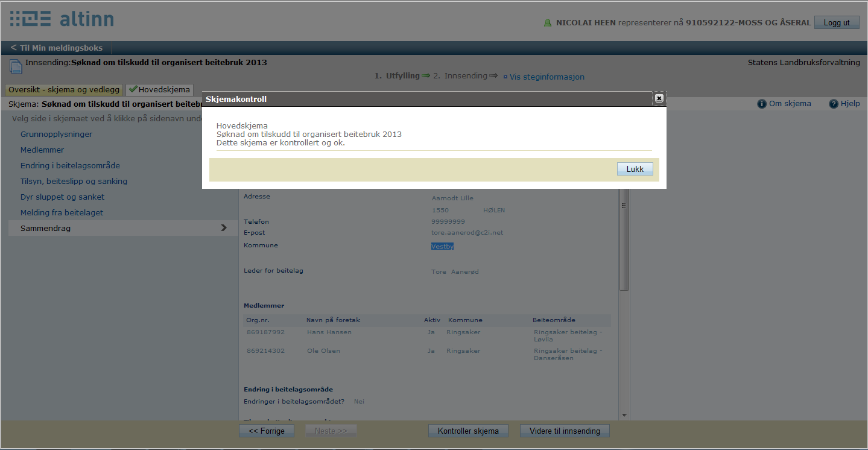This screenshot has height=450, width=868.
Task: Open Melding fra beitelaget page
Action: click(x=62, y=212)
